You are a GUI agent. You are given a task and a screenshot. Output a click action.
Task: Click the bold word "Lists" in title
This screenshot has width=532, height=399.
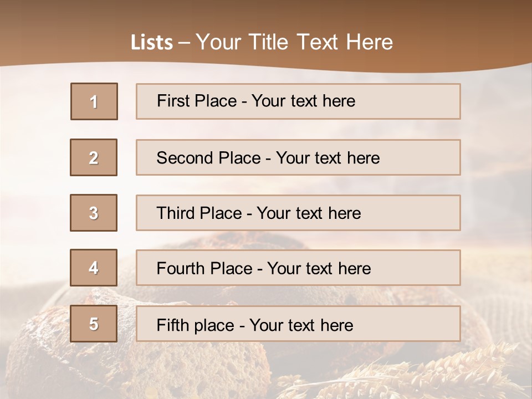152,43
